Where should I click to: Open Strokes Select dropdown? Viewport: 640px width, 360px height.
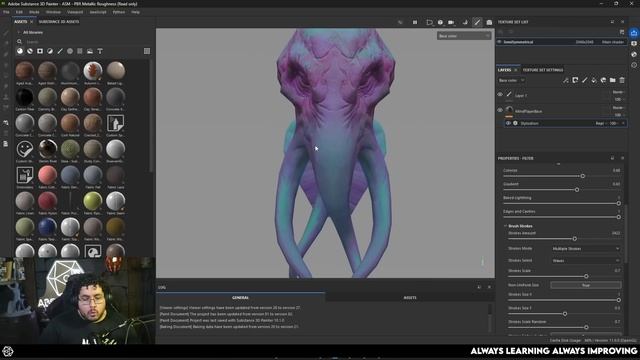tap(586, 260)
